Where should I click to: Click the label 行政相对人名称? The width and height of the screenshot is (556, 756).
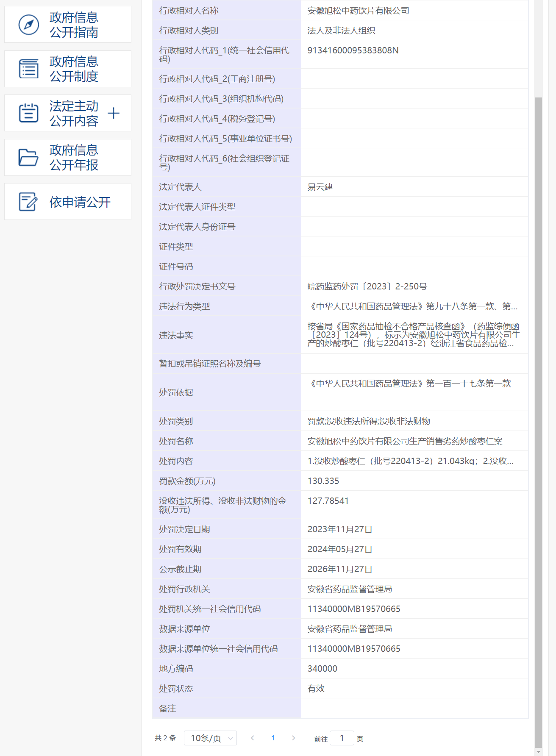pos(189,11)
